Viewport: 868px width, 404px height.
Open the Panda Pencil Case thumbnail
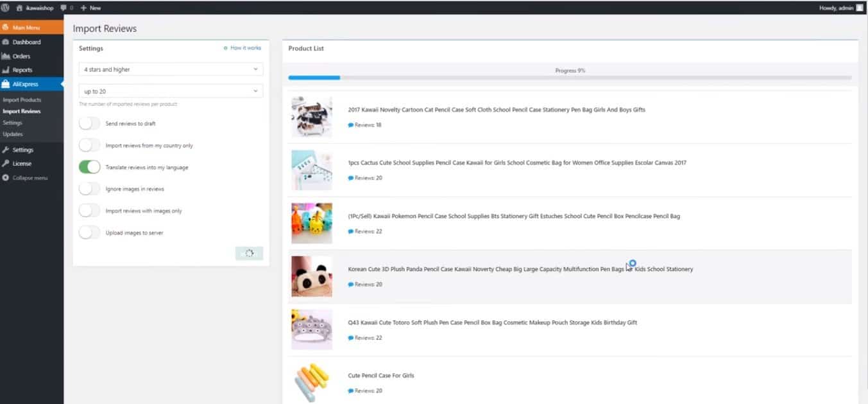(x=312, y=277)
